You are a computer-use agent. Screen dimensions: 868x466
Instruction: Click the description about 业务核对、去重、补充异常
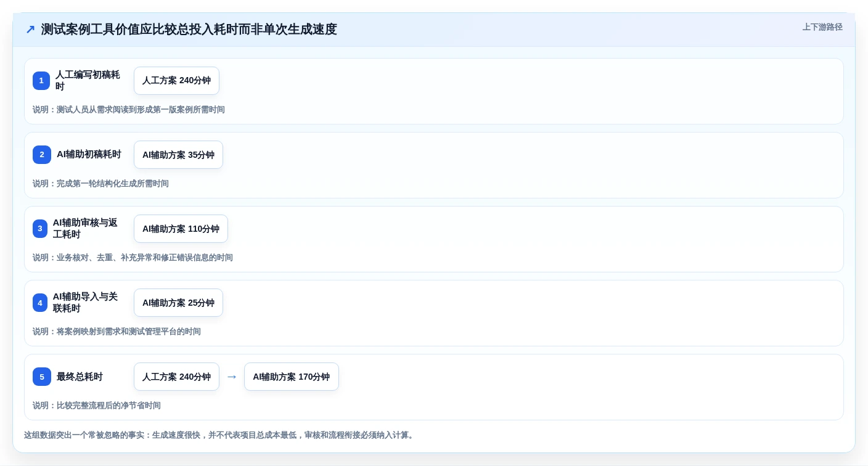point(133,258)
